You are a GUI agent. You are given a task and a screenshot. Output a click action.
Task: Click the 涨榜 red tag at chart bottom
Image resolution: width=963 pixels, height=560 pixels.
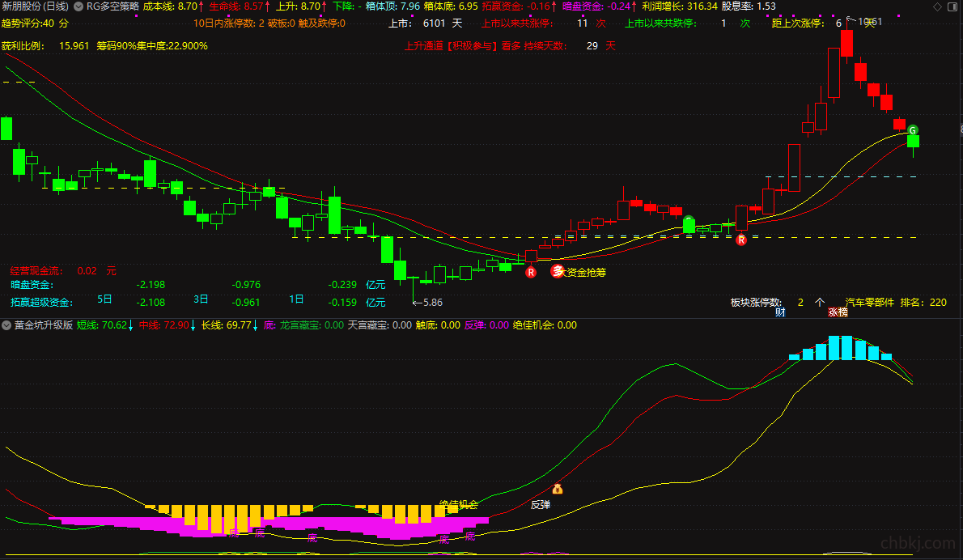click(x=838, y=312)
